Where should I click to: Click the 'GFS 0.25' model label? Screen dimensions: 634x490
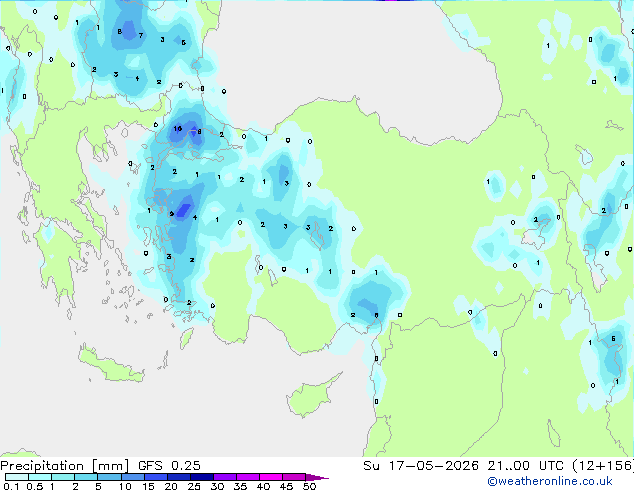click(169, 466)
